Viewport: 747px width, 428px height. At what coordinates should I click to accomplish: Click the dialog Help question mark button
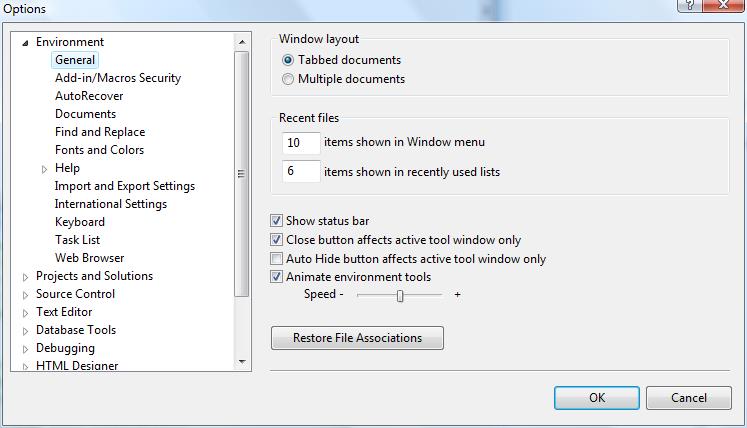click(688, 5)
